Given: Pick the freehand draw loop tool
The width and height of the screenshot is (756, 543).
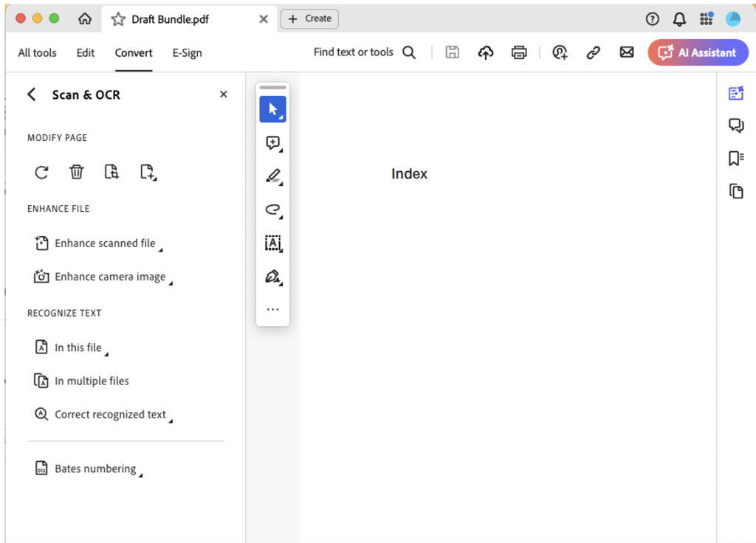Looking at the screenshot, I should pos(272,210).
